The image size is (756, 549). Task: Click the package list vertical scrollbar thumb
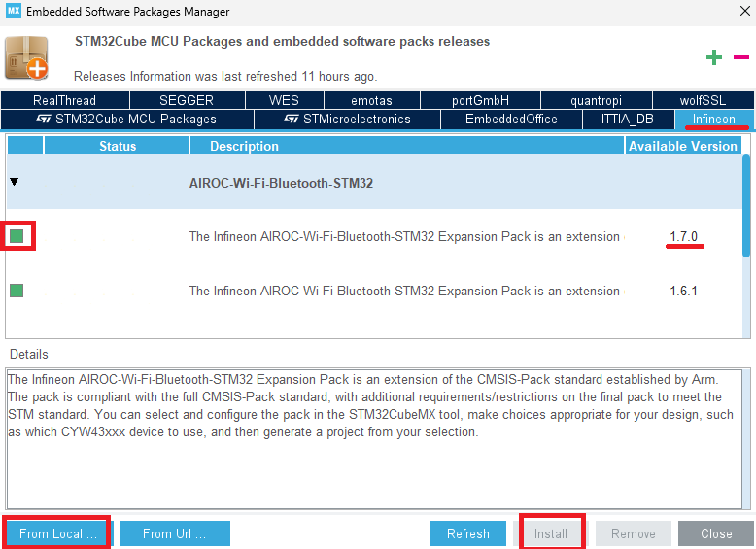coord(746,206)
